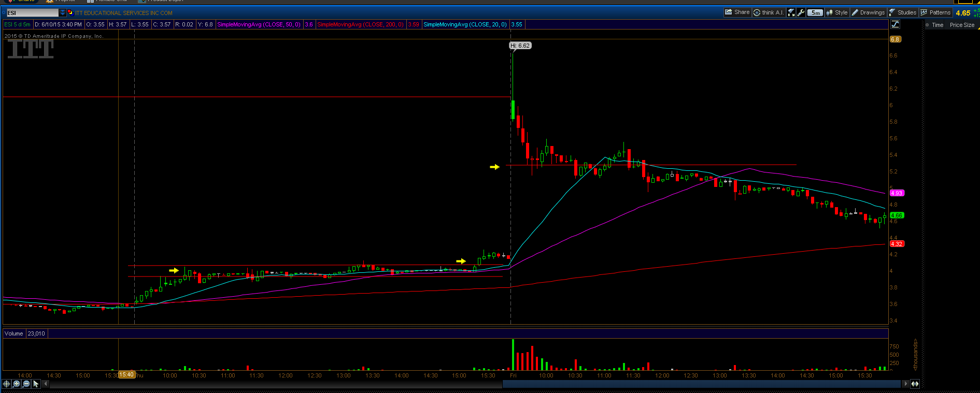Image resolution: width=980 pixels, height=393 pixels.
Task: Open the Drawings tool menu
Action: click(868, 12)
